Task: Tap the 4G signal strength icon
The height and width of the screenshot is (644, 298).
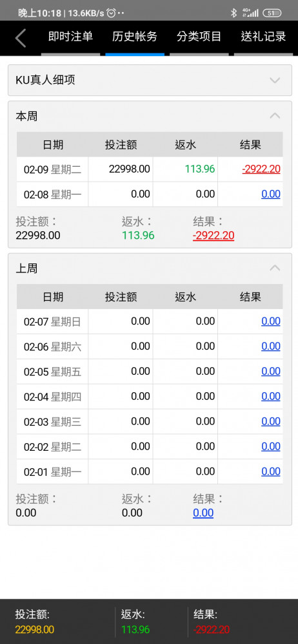Action: click(250, 13)
